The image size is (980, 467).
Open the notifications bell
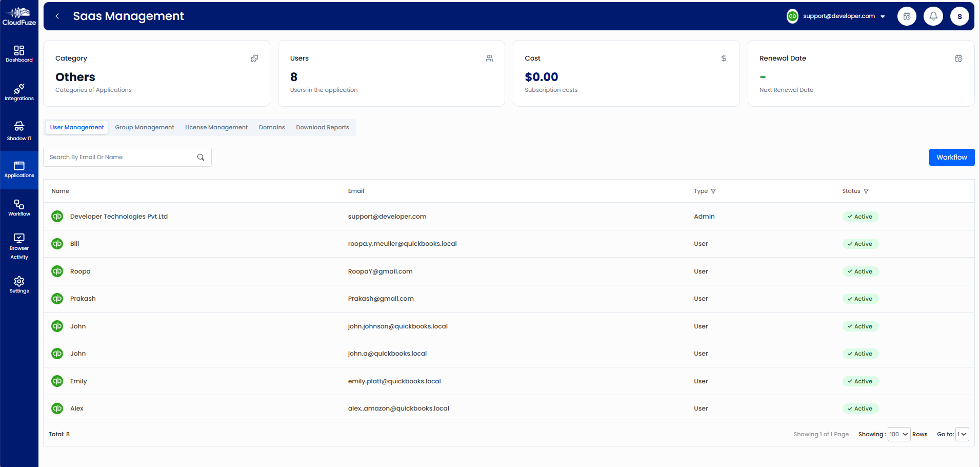(x=933, y=16)
